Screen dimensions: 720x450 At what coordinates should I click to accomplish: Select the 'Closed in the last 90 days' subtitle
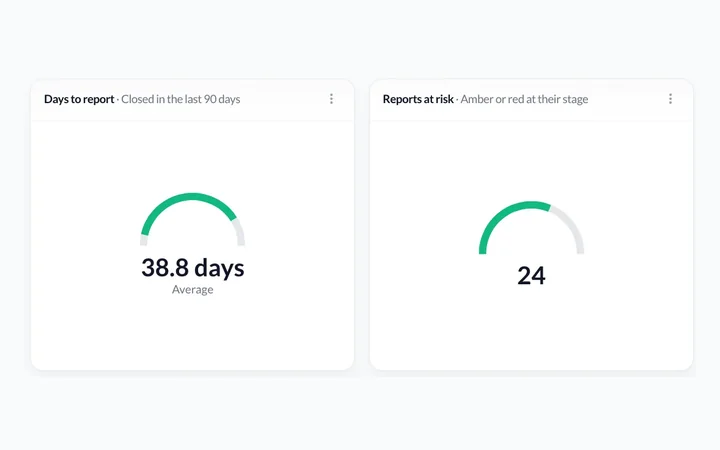point(180,99)
